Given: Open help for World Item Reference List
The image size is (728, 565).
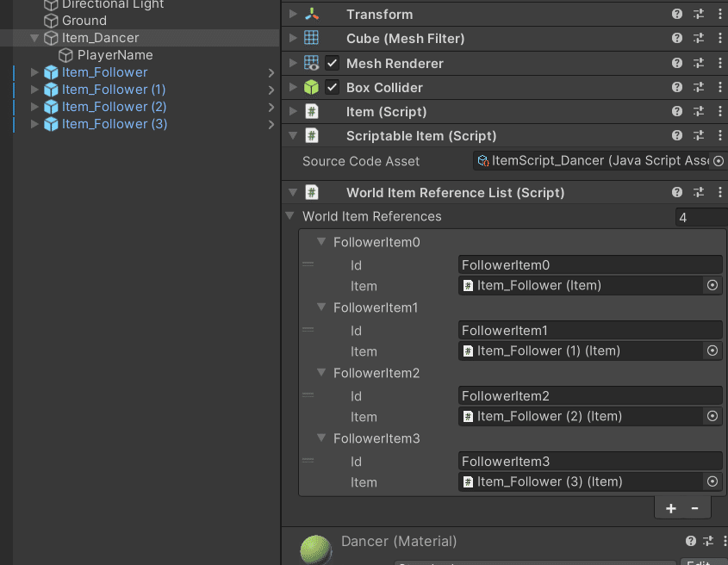Looking at the screenshot, I should tap(677, 192).
